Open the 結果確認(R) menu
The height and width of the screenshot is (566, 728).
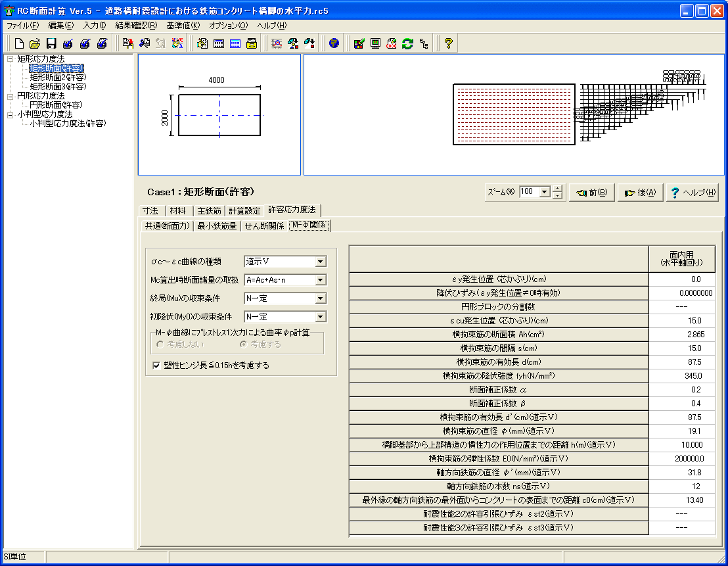(x=136, y=26)
